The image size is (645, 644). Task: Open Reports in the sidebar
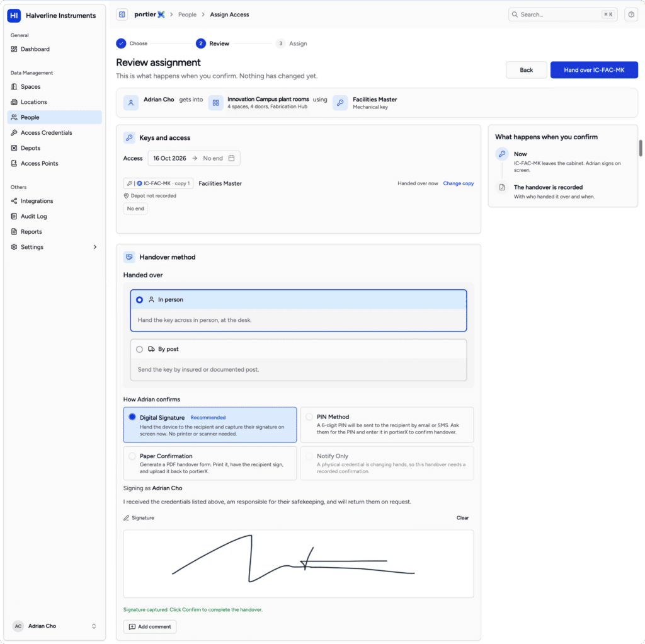point(54,232)
